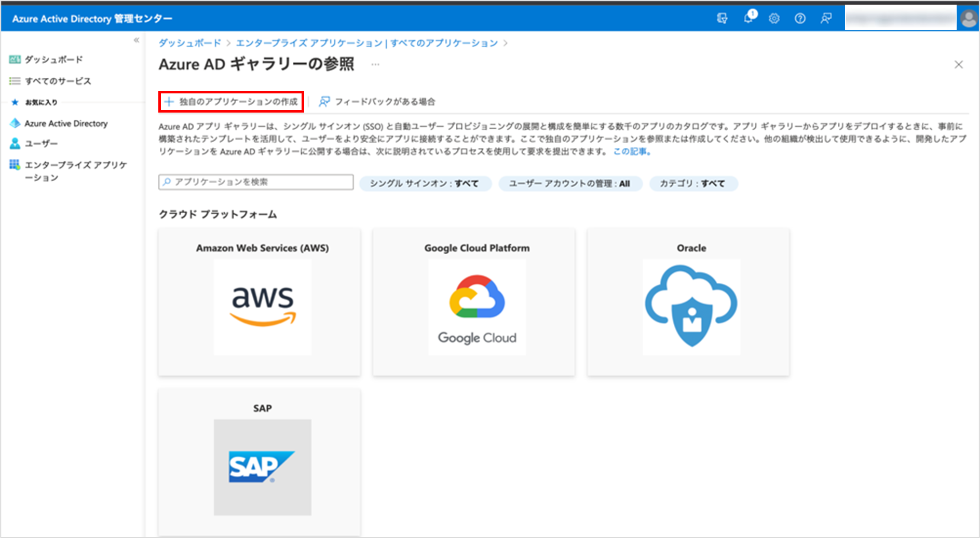Open the ユーザー アカウントの管理 filter
Viewport: 980px width, 538px height.
[x=570, y=184]
